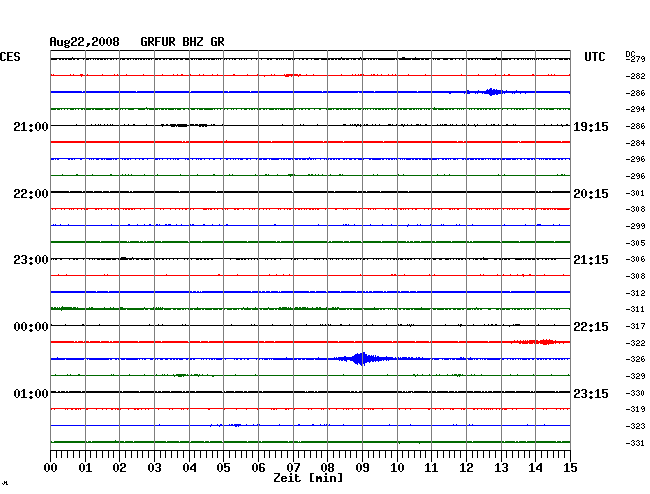Select the DC offset value -322
Viewport: 650px width, 494px height.
[x=635, y=343]
